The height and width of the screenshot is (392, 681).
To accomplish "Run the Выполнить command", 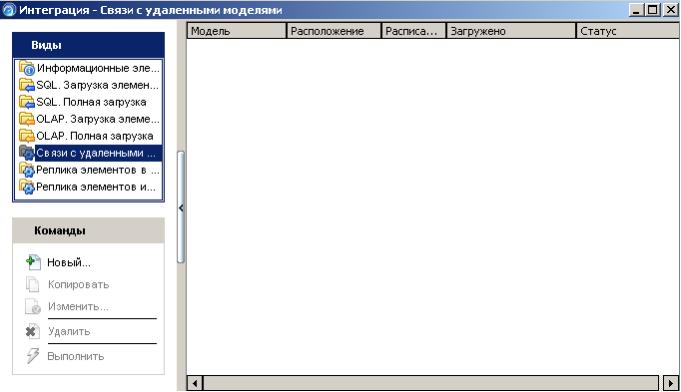I will point(76,356).
